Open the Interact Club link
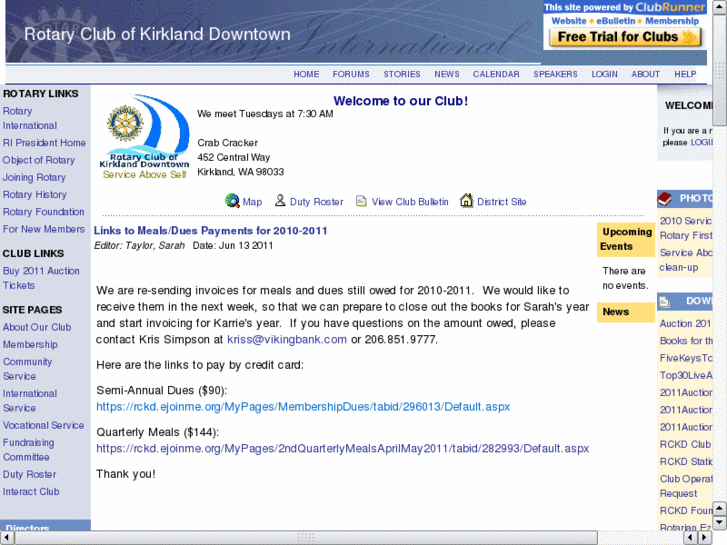 [x=31, y=491]
